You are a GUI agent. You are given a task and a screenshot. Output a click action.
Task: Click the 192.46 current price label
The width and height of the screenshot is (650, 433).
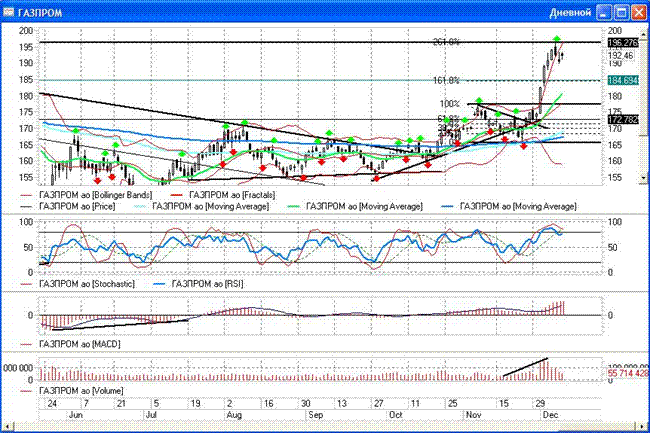tap(621, 55)
